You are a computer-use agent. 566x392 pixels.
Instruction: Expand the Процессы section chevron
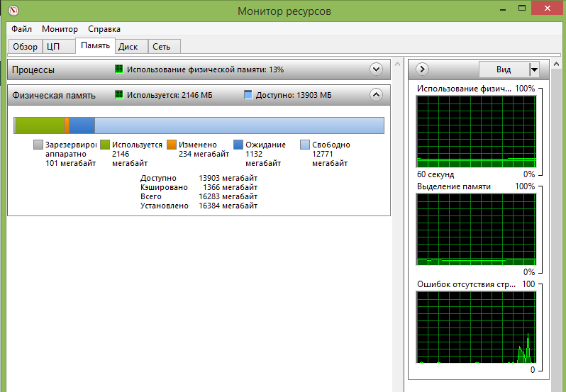click(376, 69)
